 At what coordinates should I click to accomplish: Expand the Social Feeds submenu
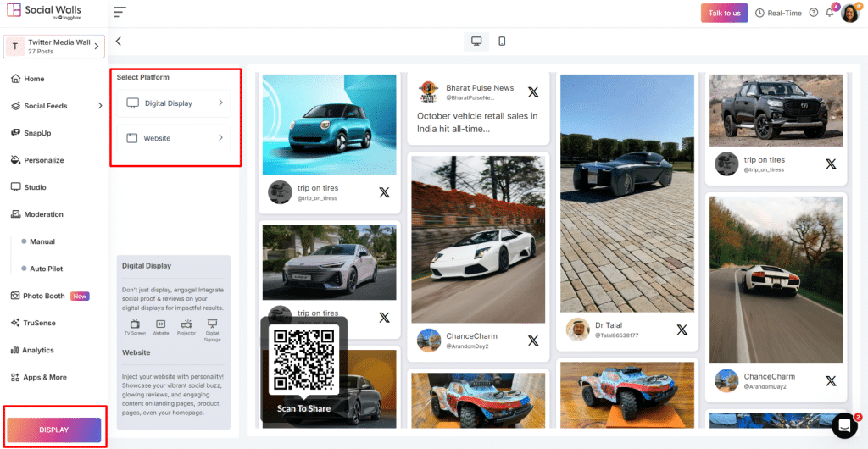tap(99, 106)
